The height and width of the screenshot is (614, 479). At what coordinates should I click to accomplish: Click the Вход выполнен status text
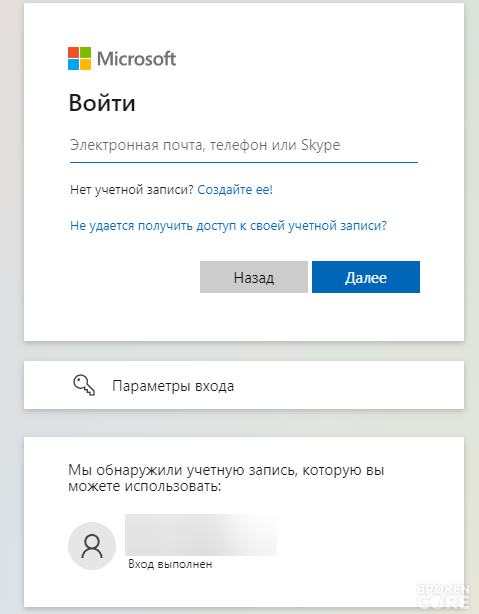(x=170, y=564)
